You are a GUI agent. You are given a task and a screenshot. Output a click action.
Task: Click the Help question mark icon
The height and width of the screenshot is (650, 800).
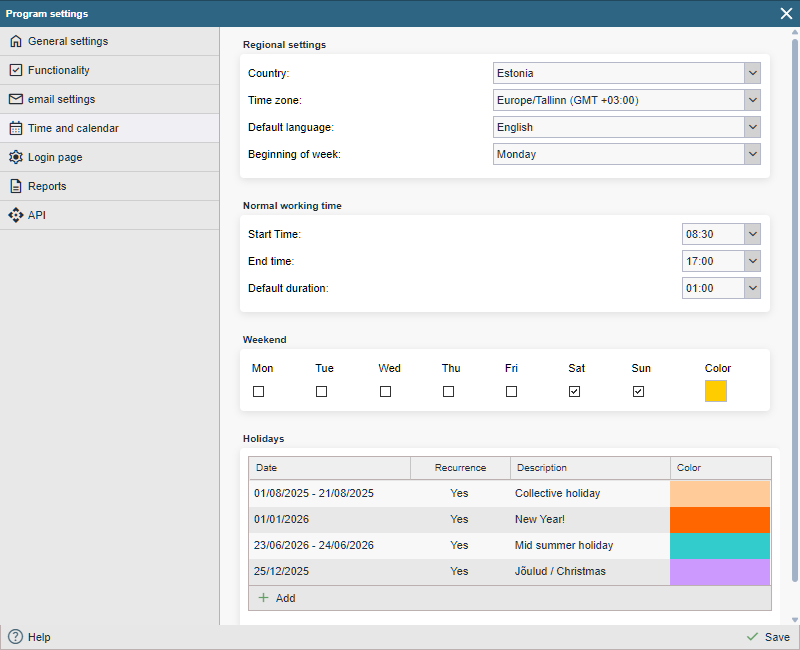coord(15,637)
